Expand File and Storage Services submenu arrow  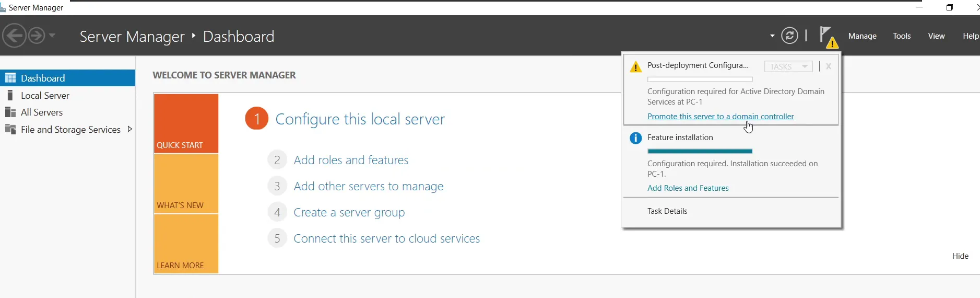[129, 129]
